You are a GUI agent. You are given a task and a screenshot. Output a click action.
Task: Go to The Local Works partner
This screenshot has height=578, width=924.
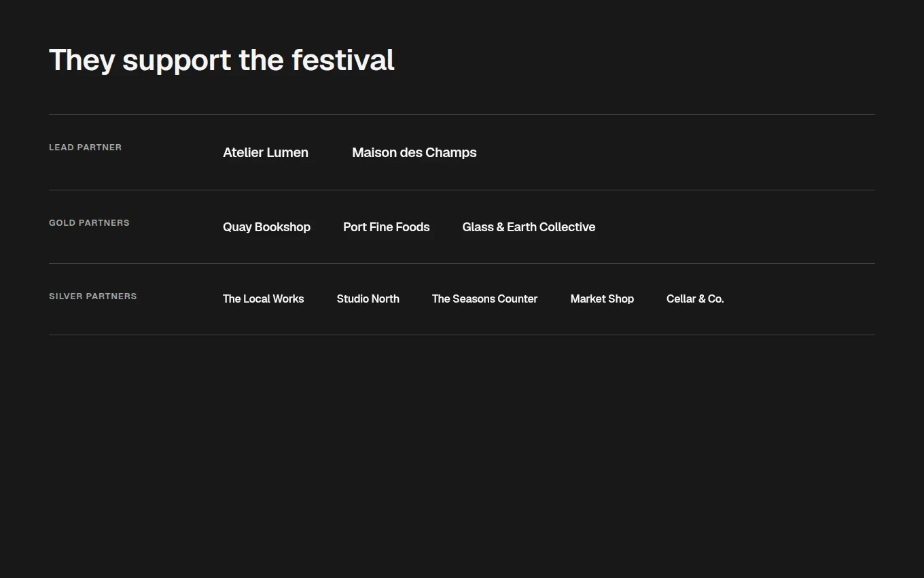(264, 299)
